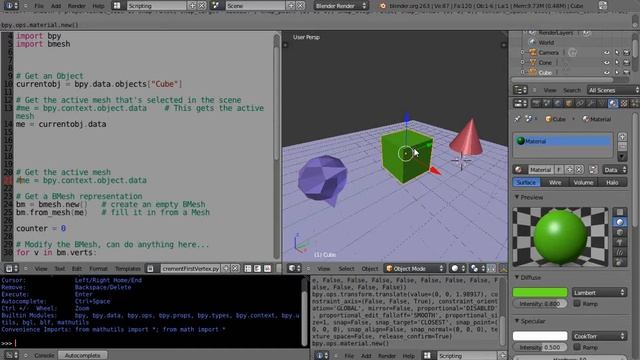Toggle Cone renderability icon in outliner
The width and height of the screenshot is (640, 360).
point(627,62)
